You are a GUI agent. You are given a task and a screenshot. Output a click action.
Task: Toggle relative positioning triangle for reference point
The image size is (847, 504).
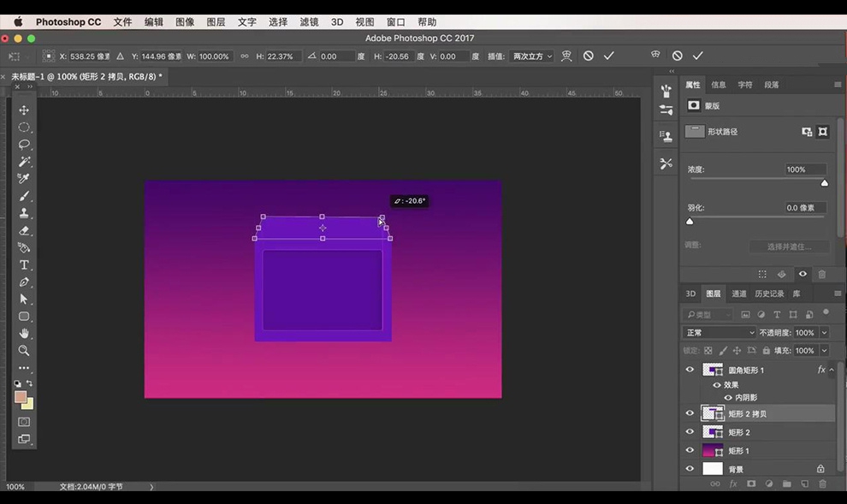(x=120, y=56)
